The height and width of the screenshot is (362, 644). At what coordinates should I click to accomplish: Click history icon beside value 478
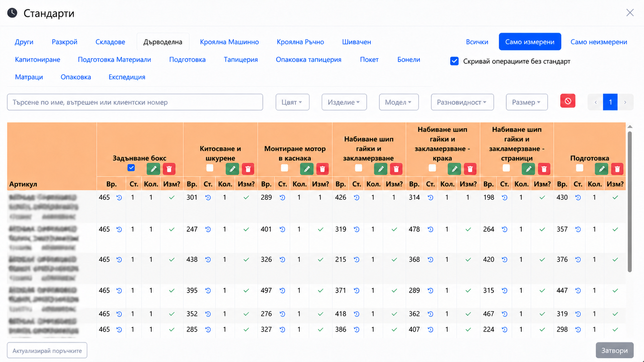tap(431, 229)
